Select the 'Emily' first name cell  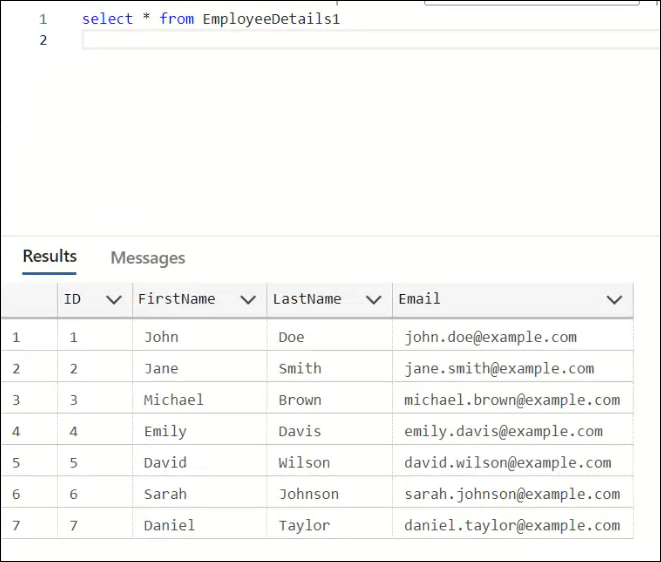click(199, 431)
